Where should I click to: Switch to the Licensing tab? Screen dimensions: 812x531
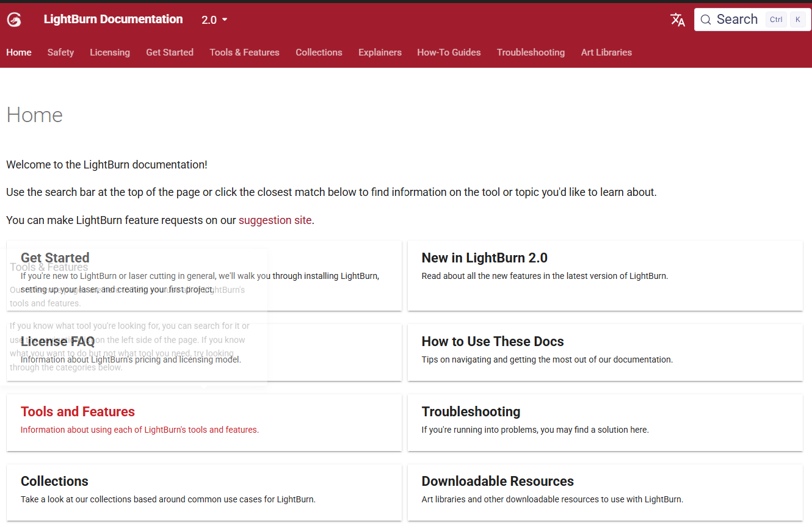110,52
